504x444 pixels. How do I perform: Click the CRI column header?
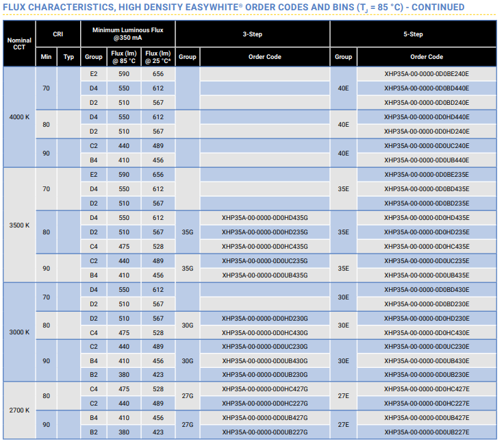(x=58, y=34)
